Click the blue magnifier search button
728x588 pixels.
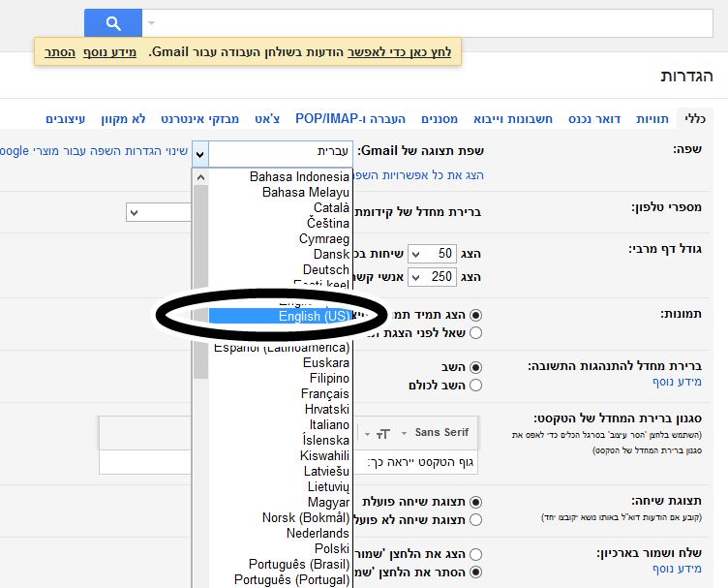tap(112, 22)
